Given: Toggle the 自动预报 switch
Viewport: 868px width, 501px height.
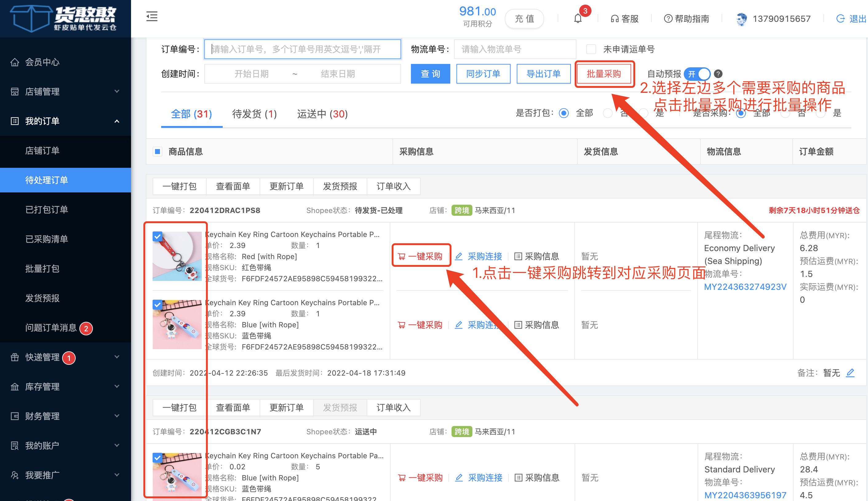Looking at the screenshot, I should coord(697,74).
